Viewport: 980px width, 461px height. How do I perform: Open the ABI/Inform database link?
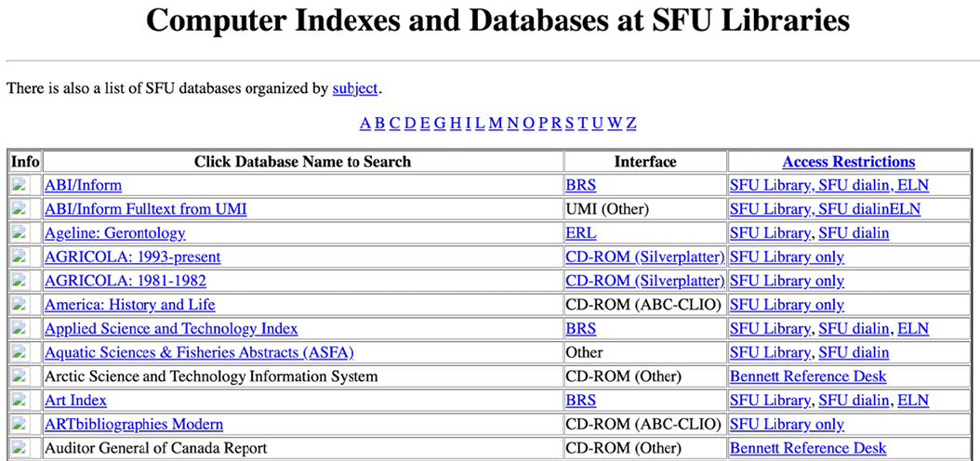[83, 185]
